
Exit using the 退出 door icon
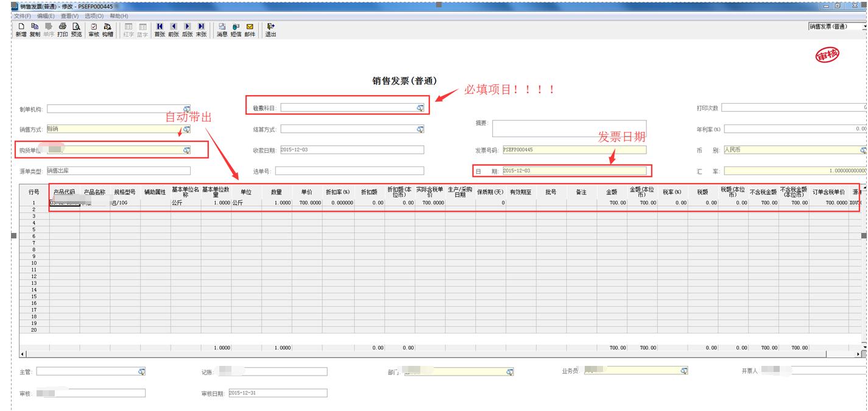pyautogui.click(x=270, y=27)
